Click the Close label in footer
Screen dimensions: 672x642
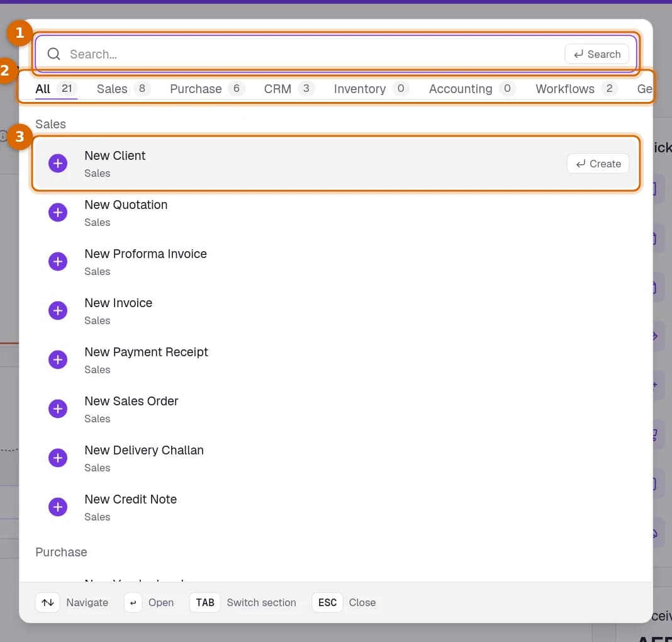coord(362,602)
